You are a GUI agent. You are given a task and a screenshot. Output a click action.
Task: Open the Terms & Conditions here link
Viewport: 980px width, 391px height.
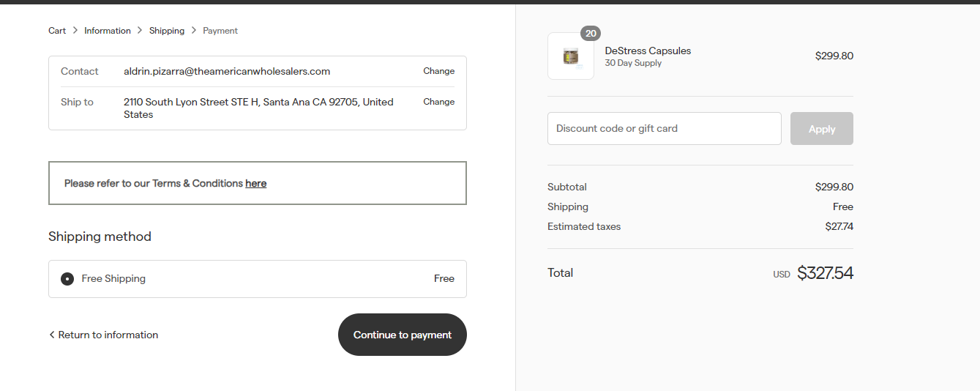pos(256,184)
